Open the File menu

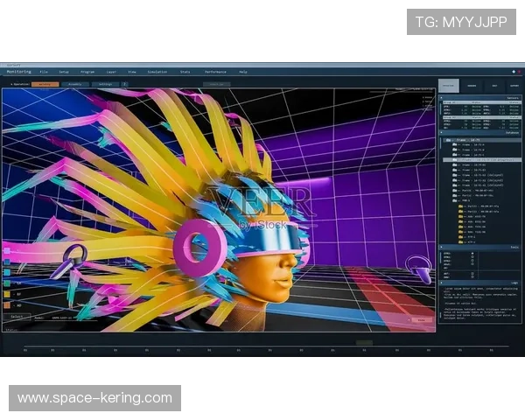tap(41, 71)
